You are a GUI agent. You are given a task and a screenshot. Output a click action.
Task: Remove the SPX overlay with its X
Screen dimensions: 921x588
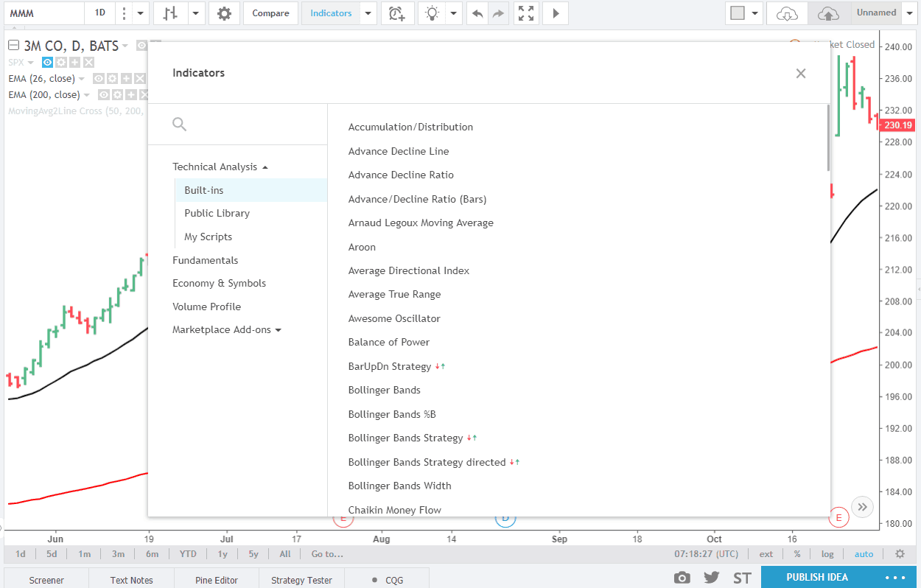tap(88, 63)
